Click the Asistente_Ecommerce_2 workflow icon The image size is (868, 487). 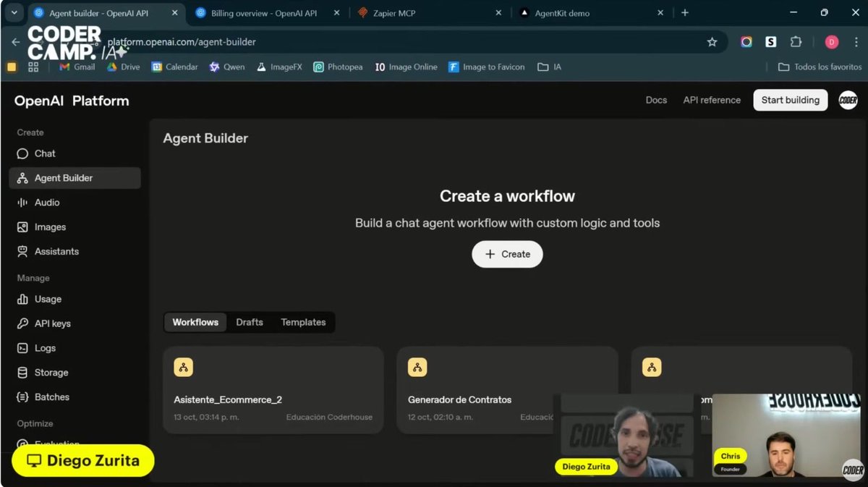tap(184, 368)
